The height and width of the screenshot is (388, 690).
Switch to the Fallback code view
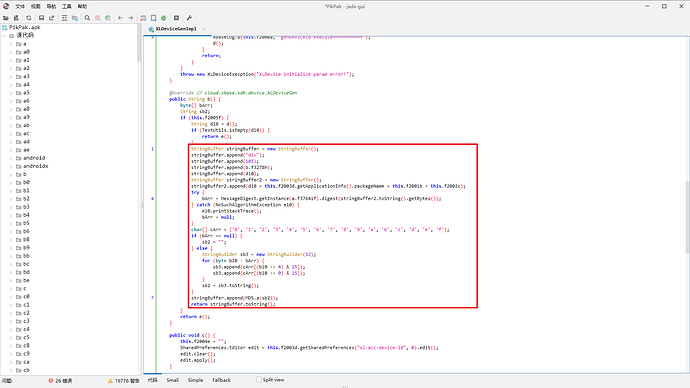(x=221, y=380)
